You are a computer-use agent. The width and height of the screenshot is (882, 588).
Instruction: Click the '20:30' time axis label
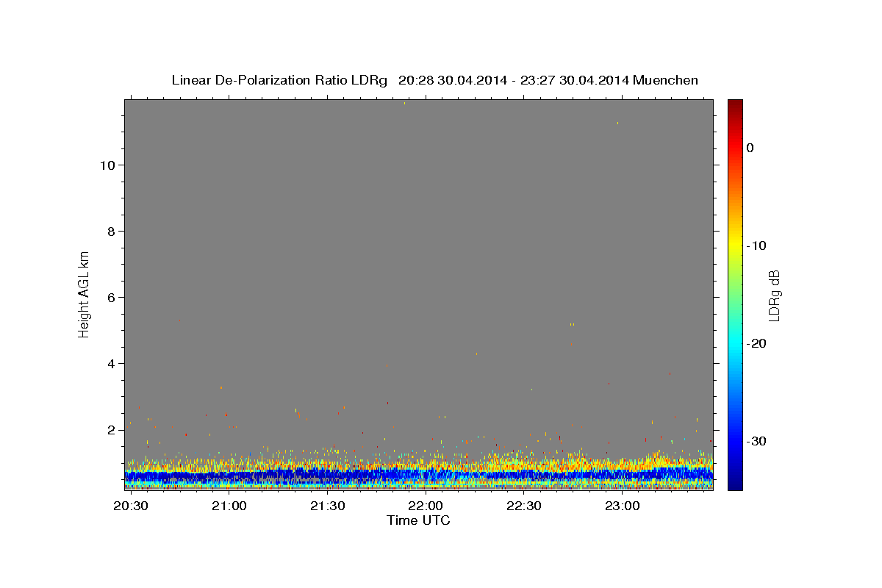[x=132, y=506]
